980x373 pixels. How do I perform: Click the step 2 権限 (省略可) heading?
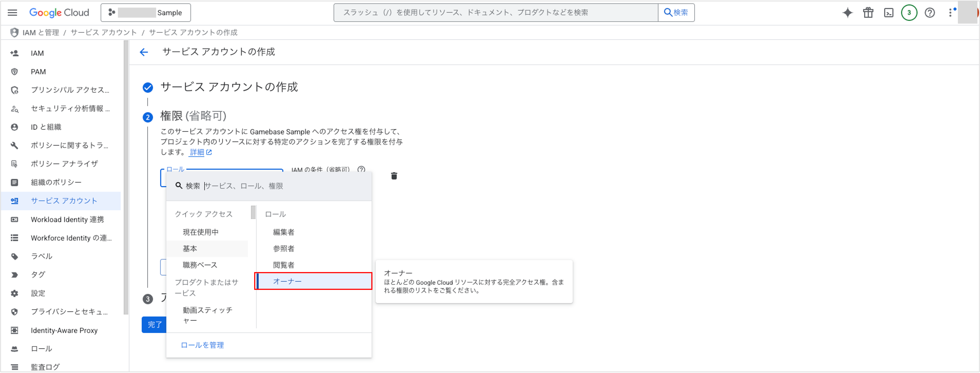(193, 116)
